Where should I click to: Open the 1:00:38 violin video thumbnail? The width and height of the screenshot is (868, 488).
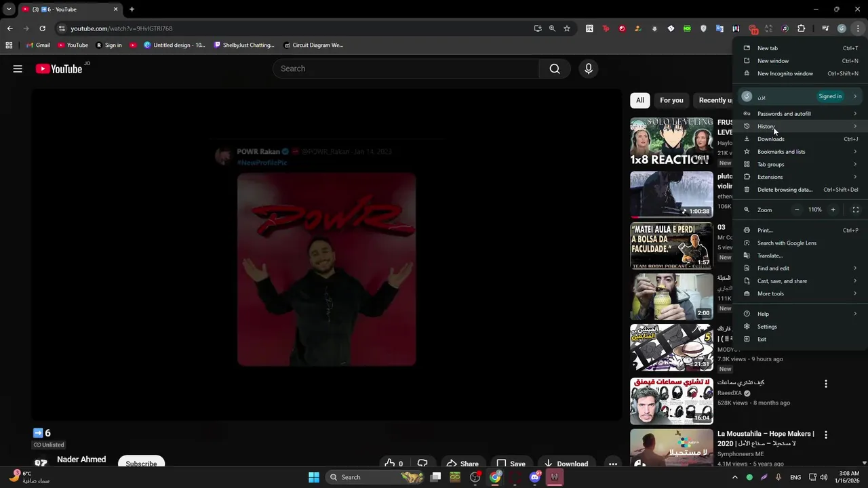(x=671, y=194)
